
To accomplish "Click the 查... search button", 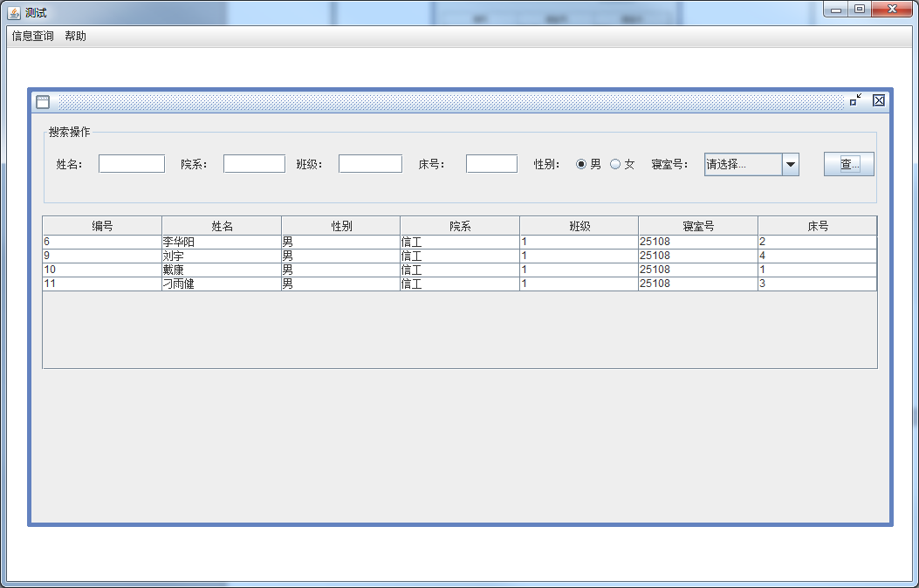I will [x=848, y=164].
